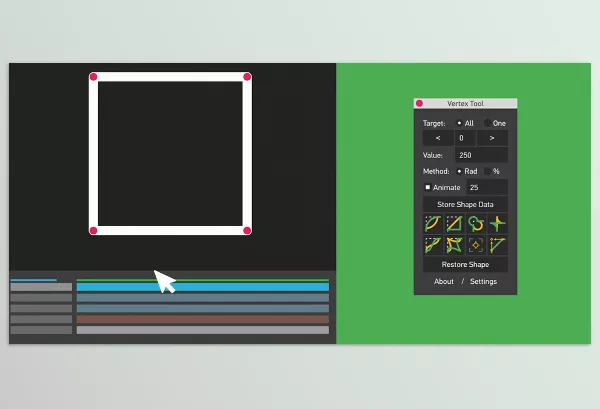The width and height of the screenshot is (600, 409).
Task: Go to previous vertex with < button
Action: pos(438,138)
